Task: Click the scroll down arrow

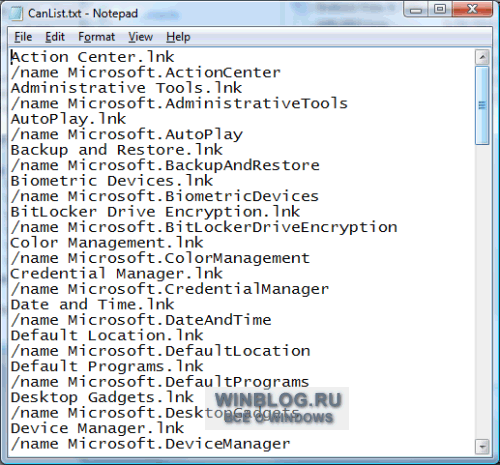Action: coord(482,446)
